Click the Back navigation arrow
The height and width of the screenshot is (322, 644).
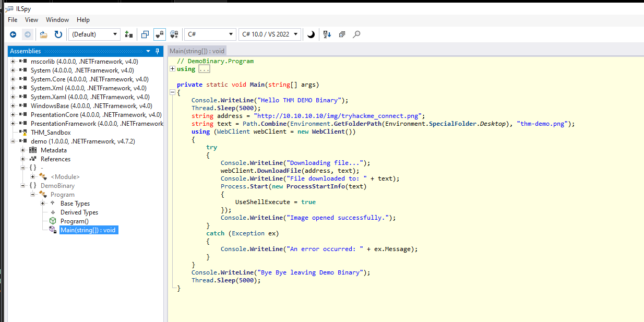[13, 34]
